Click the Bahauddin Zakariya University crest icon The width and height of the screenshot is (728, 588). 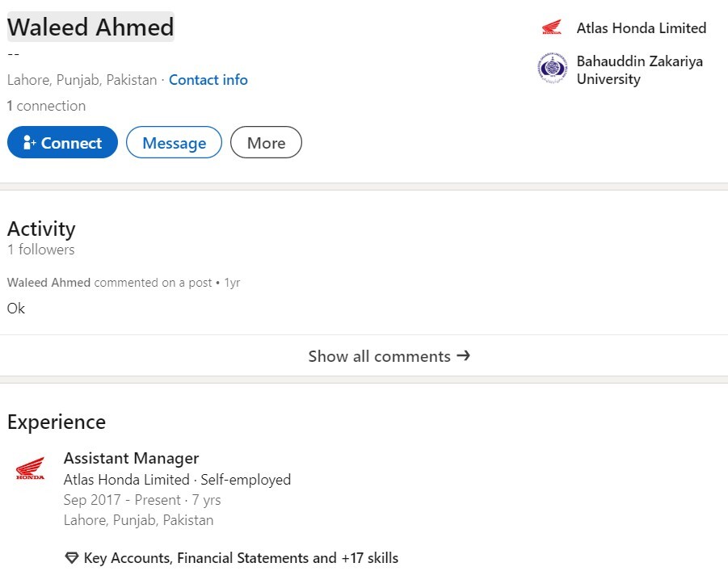[552, 68]
